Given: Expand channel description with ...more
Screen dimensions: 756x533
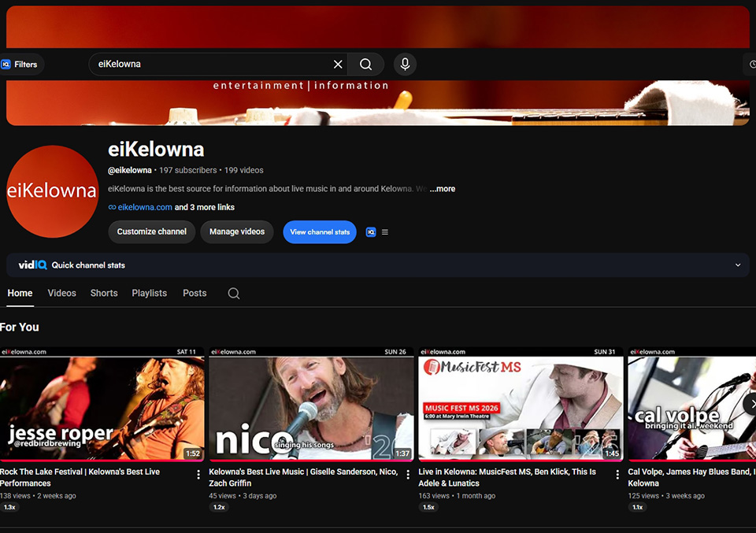Looking at the screenshot, I should pyautogui.click(x=442, y=189).
